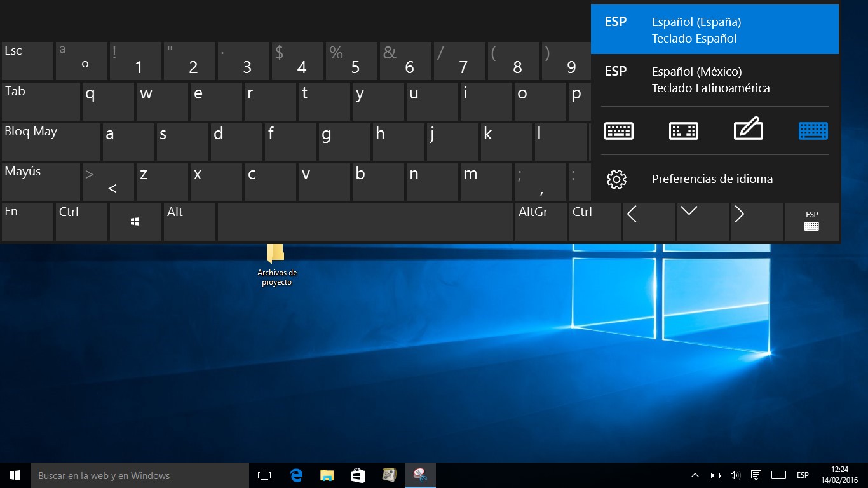This screenshot has height=488, width=868.
Task: Select the split keyboard layout icon
Action: [x=684, y=131]
